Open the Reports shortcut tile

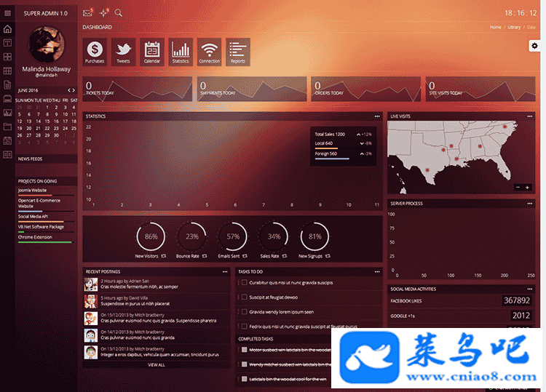238,52
